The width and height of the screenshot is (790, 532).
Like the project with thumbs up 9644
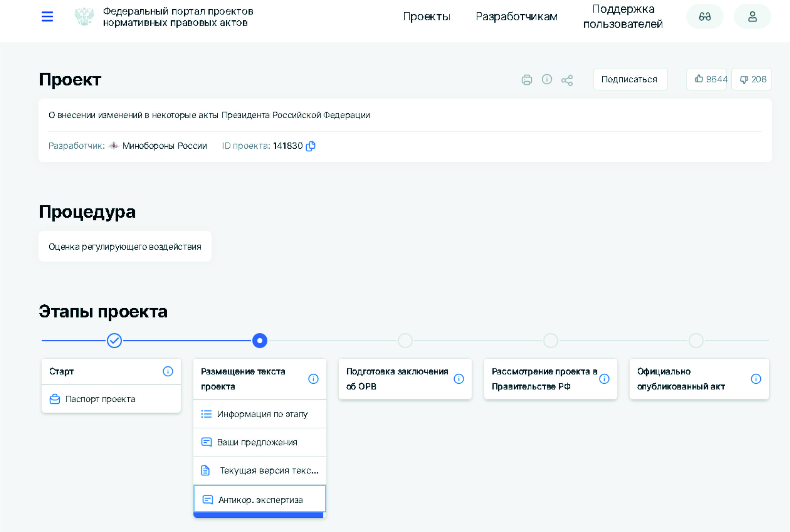coord(706,79)
